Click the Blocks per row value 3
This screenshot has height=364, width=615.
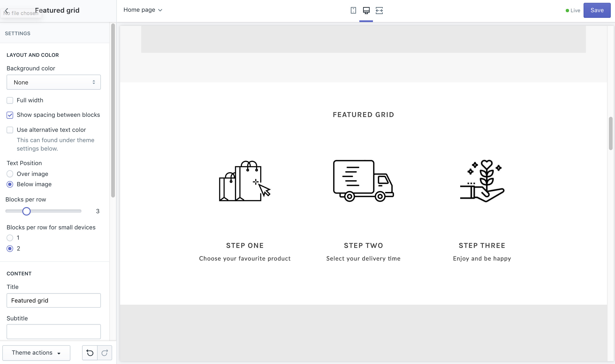pyautogui.click(x=98, y=211)
